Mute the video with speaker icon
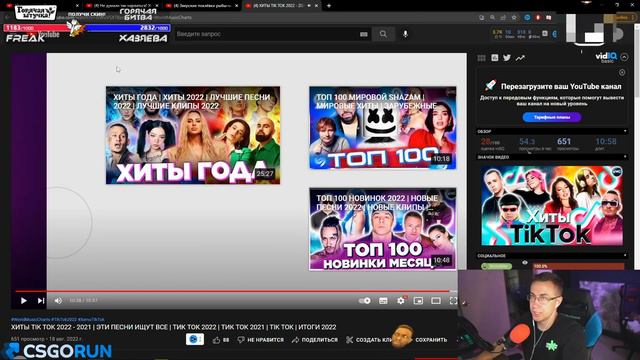The height and width of the screenshot is (360, 640). pos(58,301)
